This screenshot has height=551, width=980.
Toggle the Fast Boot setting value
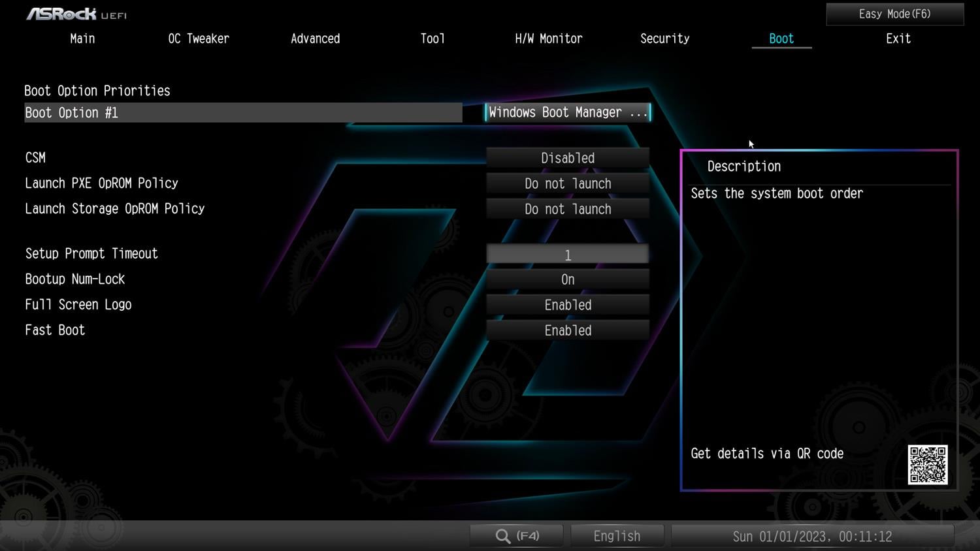tap(567, 330)
